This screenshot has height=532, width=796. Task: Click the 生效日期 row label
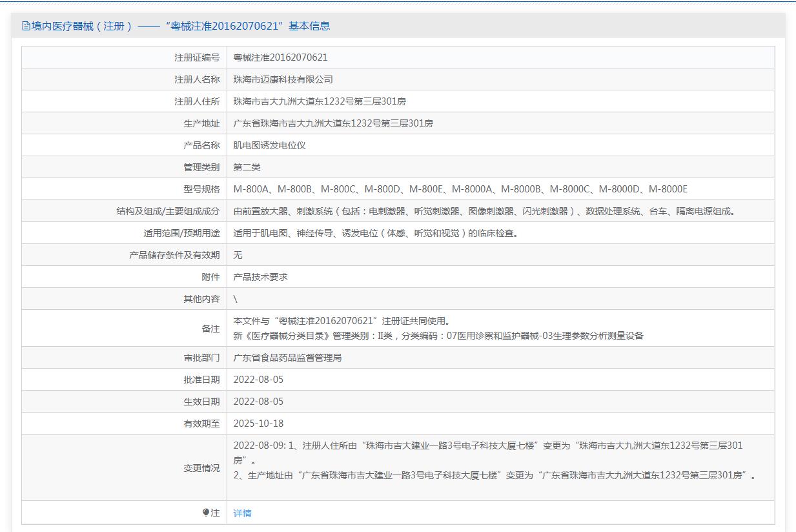pos(201,402)
